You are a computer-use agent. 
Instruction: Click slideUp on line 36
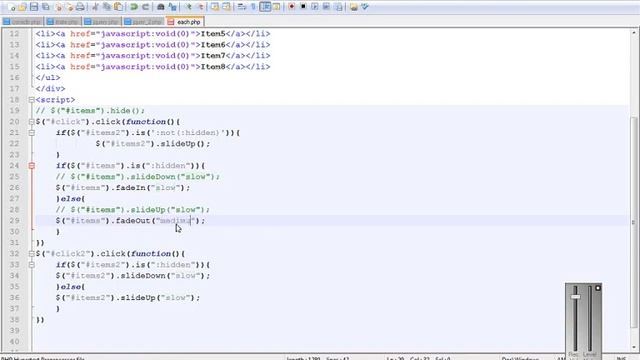[x=138, y=298]
